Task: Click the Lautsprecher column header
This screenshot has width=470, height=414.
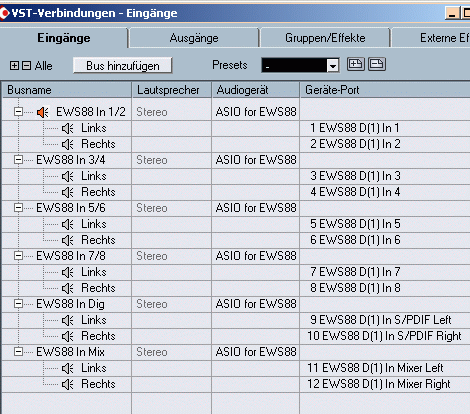Action: [x=172, y=90]
